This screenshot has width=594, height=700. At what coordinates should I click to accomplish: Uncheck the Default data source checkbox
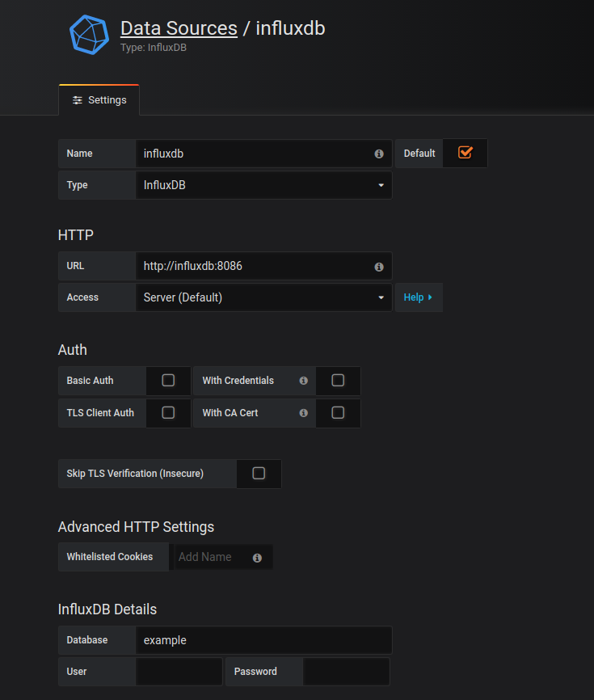click(465, 153)
